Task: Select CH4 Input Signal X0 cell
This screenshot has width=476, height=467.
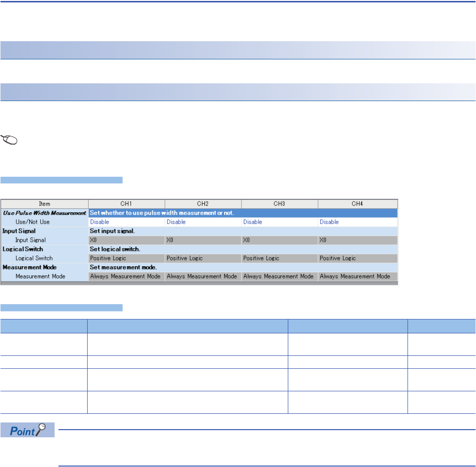Action: click(357, 240)
